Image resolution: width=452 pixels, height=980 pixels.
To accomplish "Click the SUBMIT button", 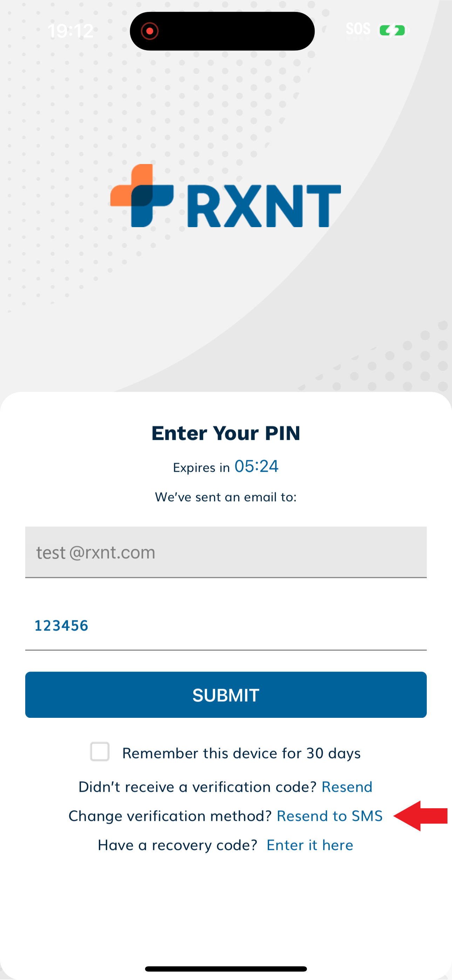I will click(226, 695).
